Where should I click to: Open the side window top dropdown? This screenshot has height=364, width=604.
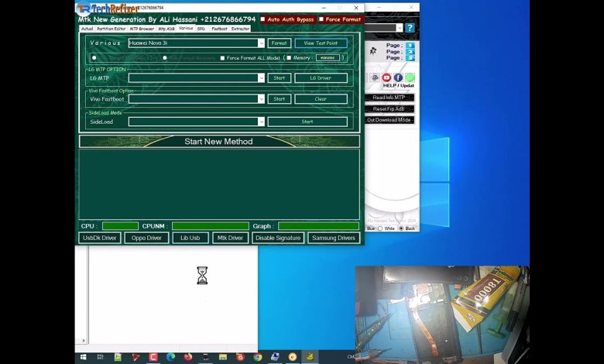pyautogui.click(x=399, y=28)
